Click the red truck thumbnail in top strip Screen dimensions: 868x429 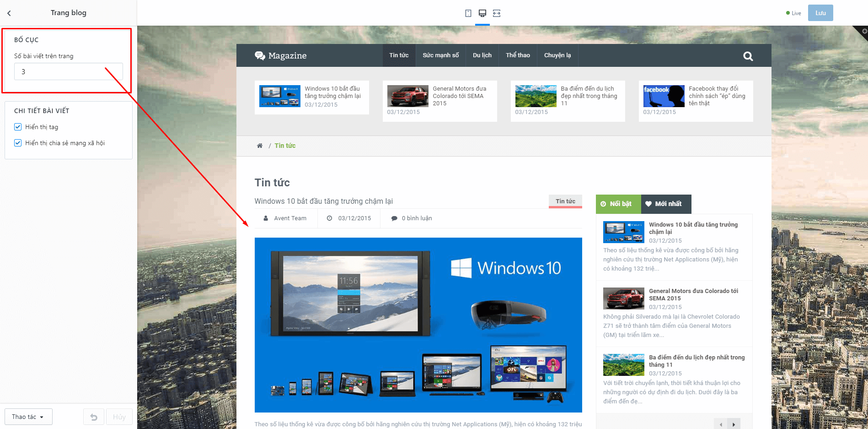click(408, 96)
